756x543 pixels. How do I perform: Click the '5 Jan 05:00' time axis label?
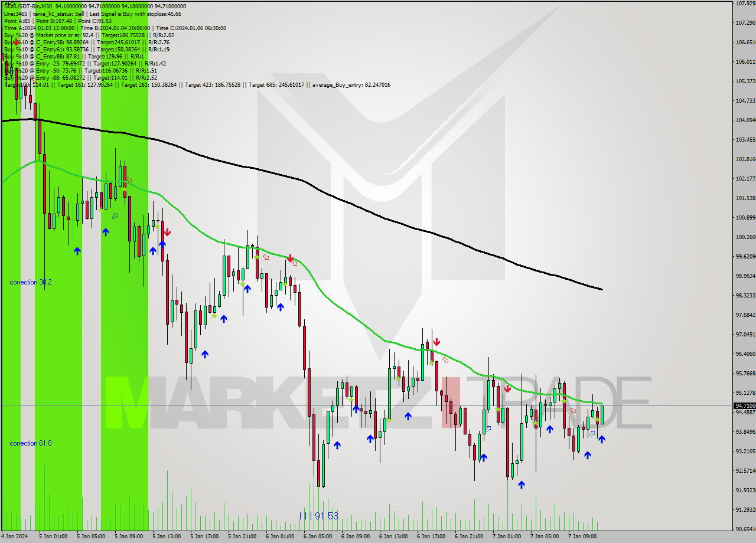coord(92,537)
